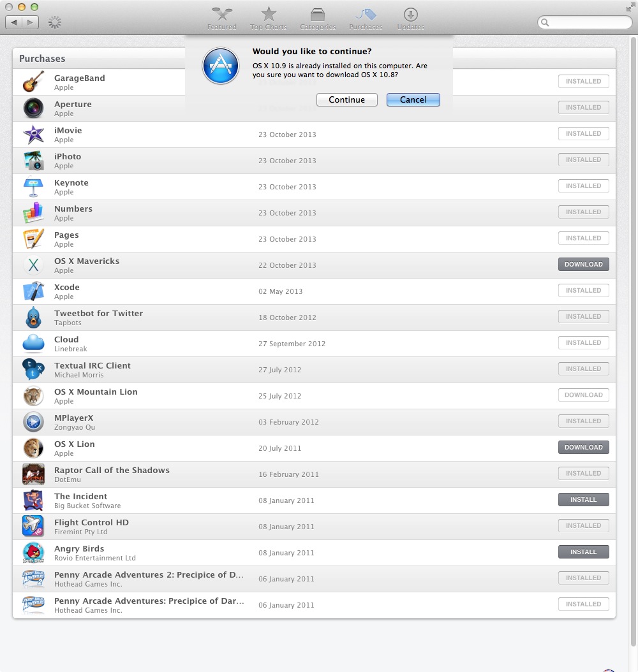The height and width of the screenshot is (672, 638).
Task: Switch to the Purchases tab
Action: pyautogui.click(x=366, y=18)
